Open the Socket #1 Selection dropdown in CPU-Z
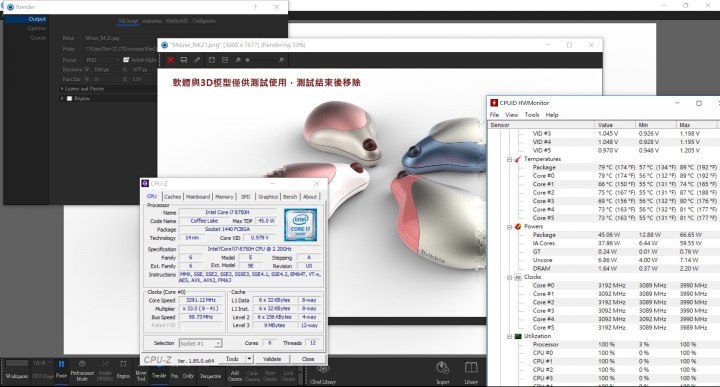720x387 pixels. (x=200, y=343)
